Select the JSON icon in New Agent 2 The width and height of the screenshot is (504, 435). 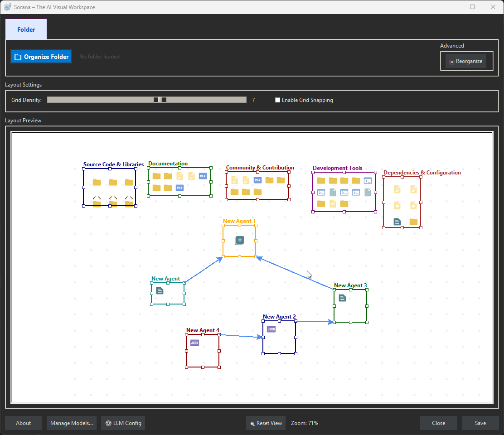click(271, 329)
